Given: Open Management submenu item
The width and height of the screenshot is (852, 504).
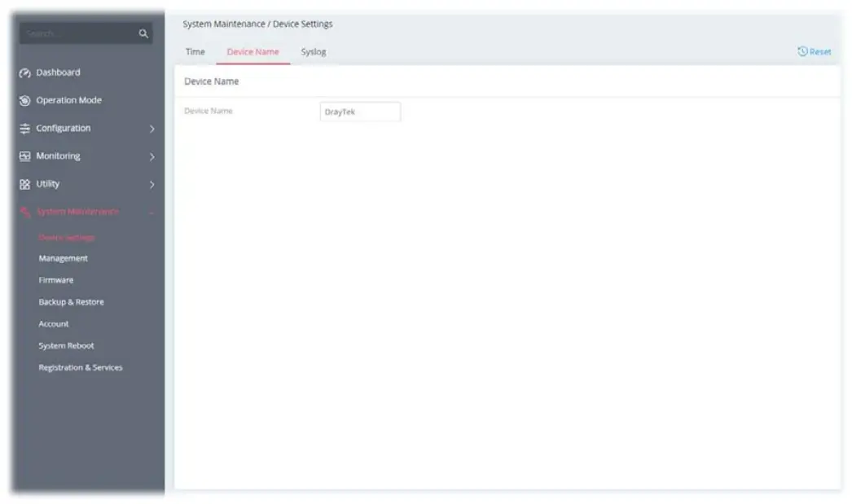Looking at the screenshot, I should [x=63, y=259].
